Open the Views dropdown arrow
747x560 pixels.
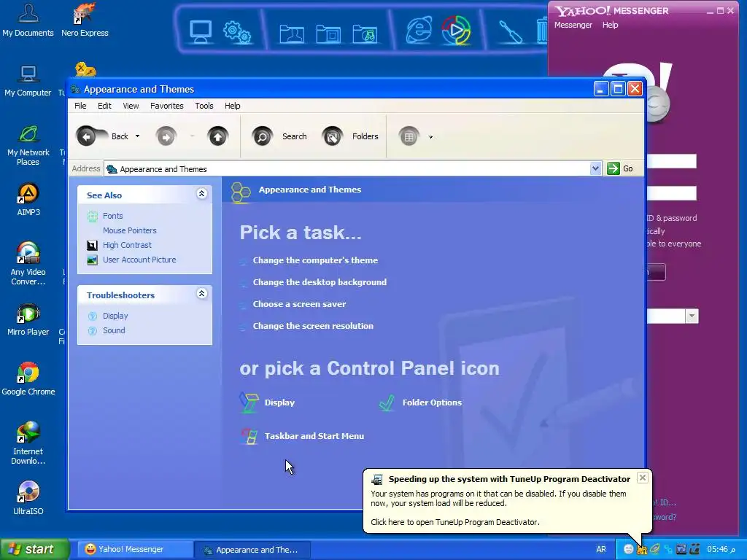(430, 137)
